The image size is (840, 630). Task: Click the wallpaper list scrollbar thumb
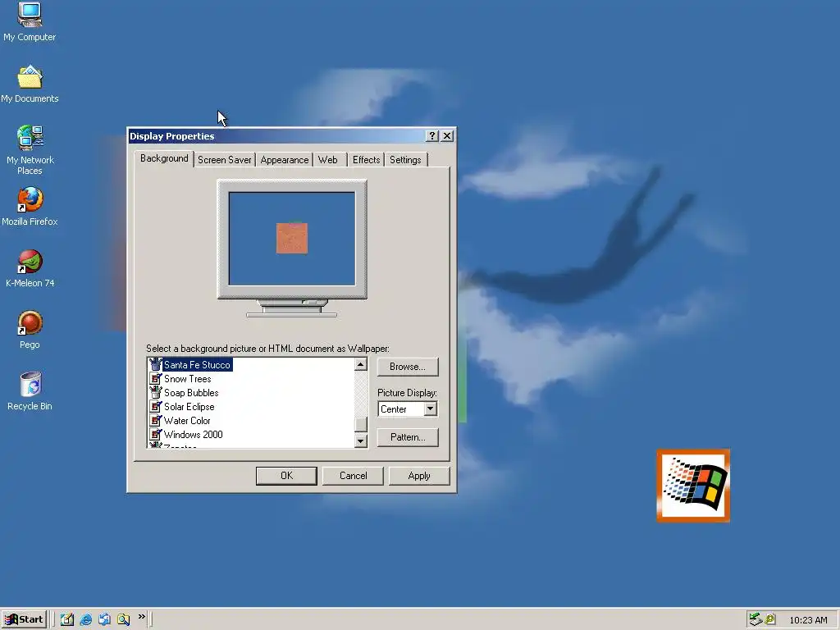click(x=361, y=424)
